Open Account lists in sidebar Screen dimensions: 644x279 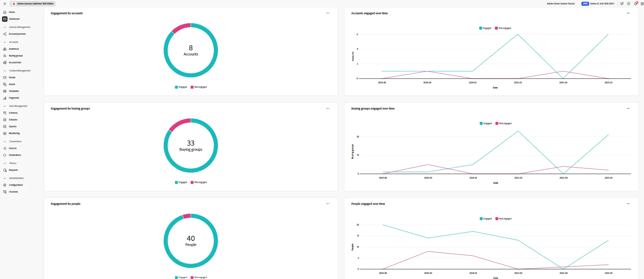click(x=12, y=63)
